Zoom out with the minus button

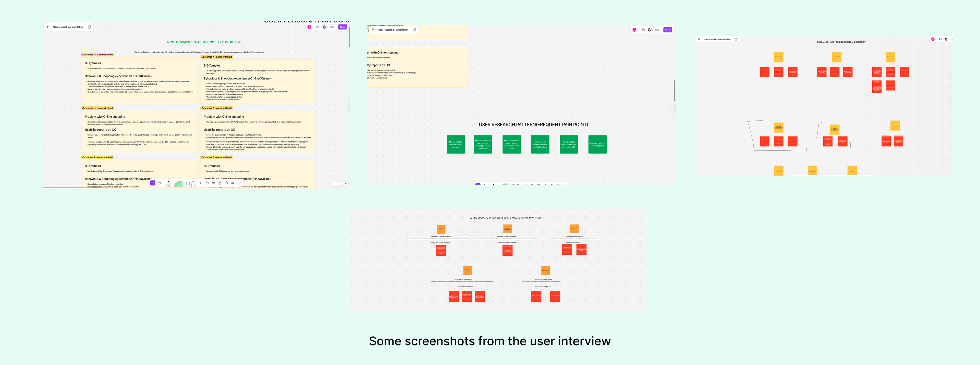[x=334, y=184]
